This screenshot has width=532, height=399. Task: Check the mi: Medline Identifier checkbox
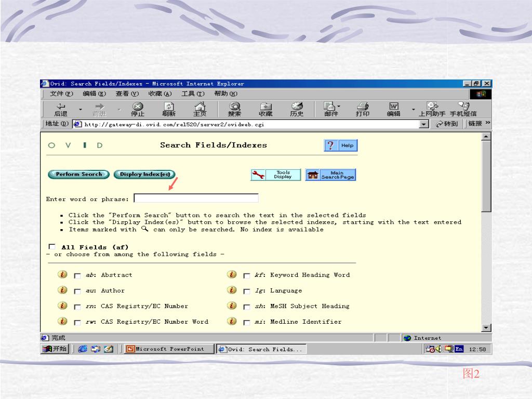click(247, 322)
